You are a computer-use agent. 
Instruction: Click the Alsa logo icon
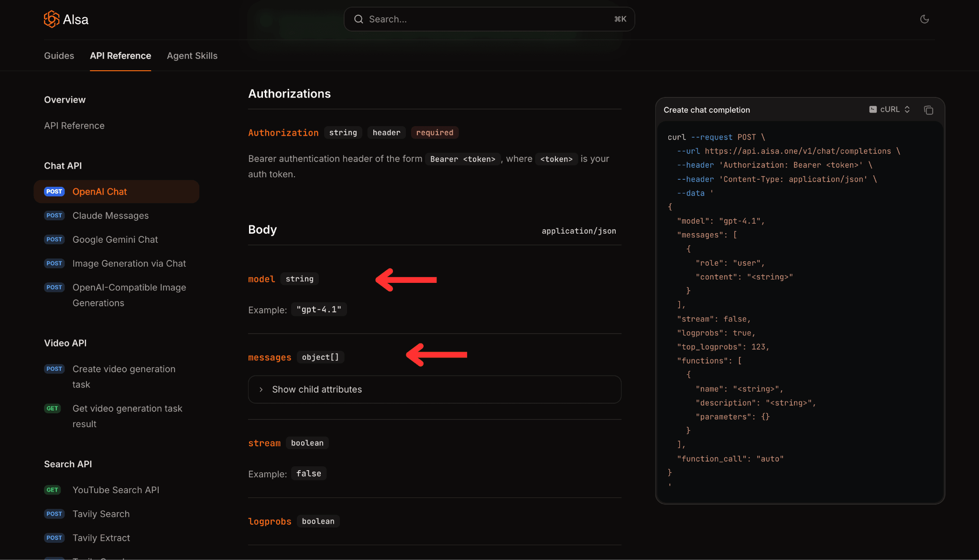pos(52,19)
